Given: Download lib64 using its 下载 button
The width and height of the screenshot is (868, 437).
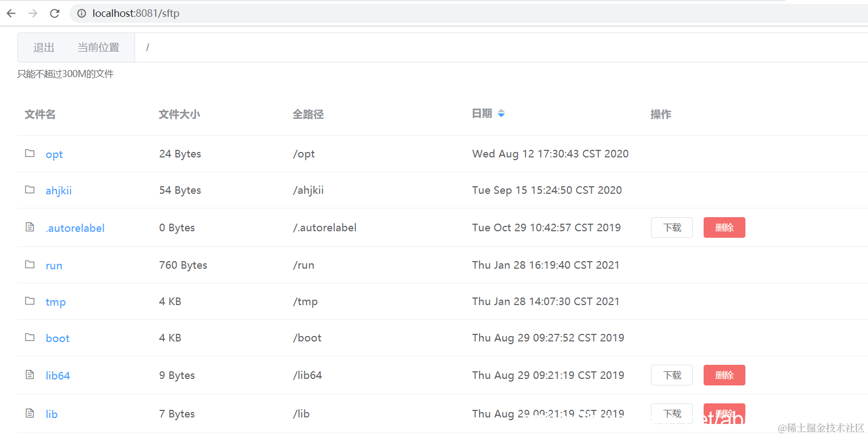Looking at the screenshot, I should coord(672,375).
